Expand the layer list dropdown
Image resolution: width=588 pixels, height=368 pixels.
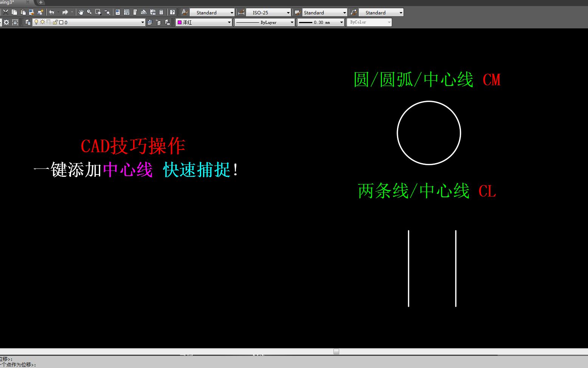tap(143, 22)
